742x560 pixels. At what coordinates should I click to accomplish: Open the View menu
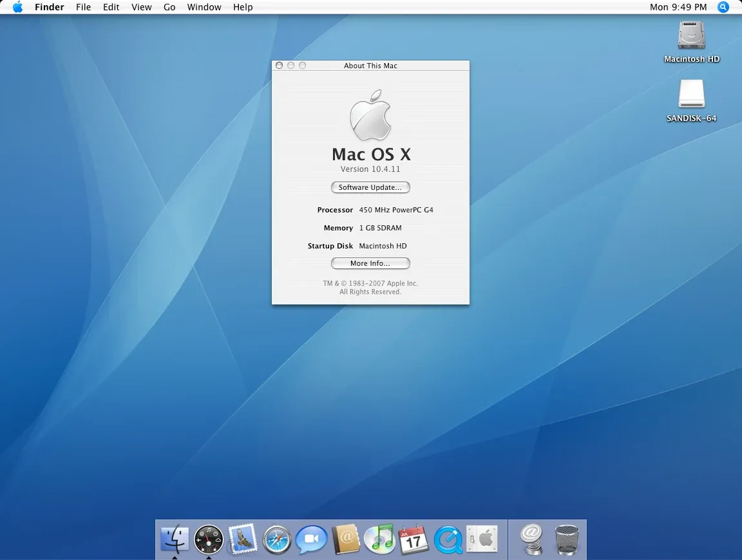pos(142,7)
